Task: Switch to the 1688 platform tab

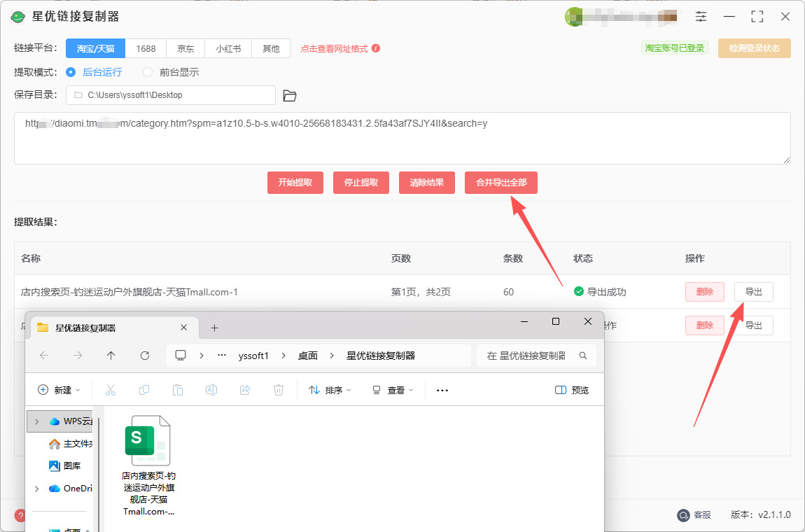Action: [146, 48]
